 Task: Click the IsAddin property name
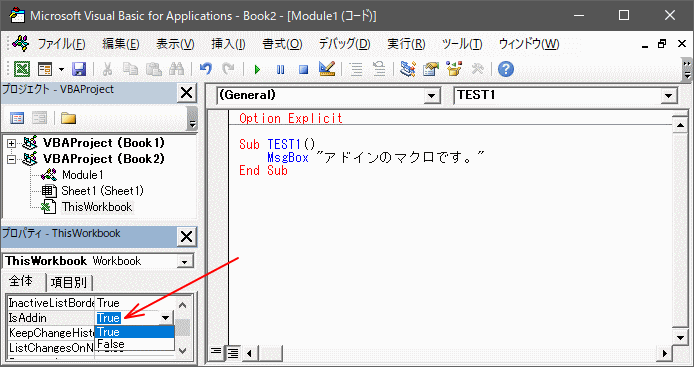tap(27, 318)
